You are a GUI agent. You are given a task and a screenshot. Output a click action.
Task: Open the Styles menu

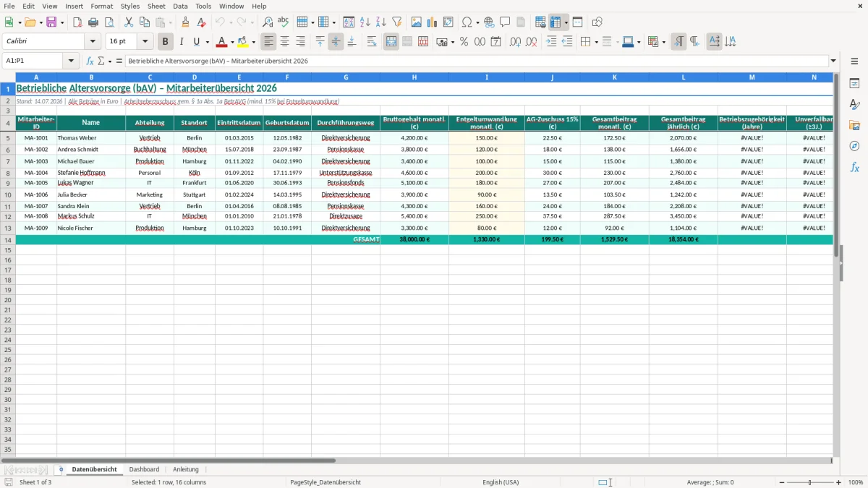[130, 6]
